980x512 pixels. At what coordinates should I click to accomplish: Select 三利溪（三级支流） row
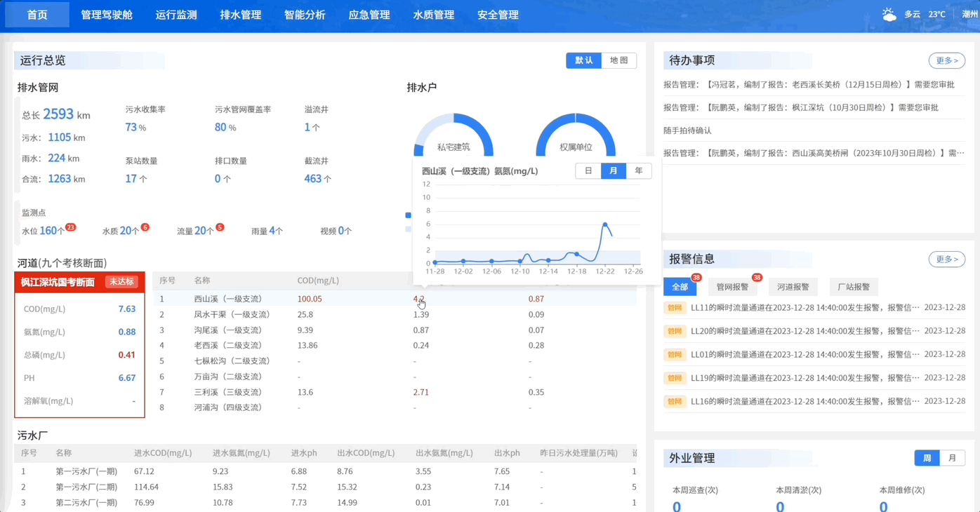click(x=395, y=392)
